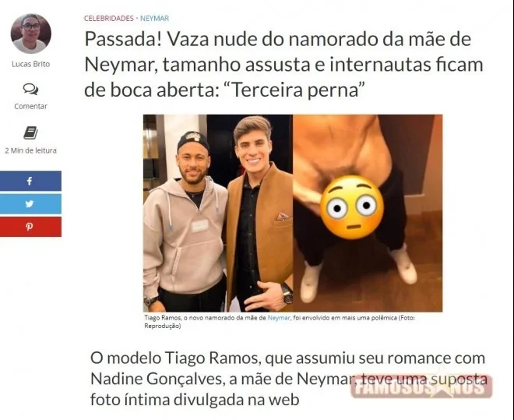Viewport: 514px width, 420px height.
Task: Click the photo caption below the image
Action: pyautogui.click(x=280, y=322)
